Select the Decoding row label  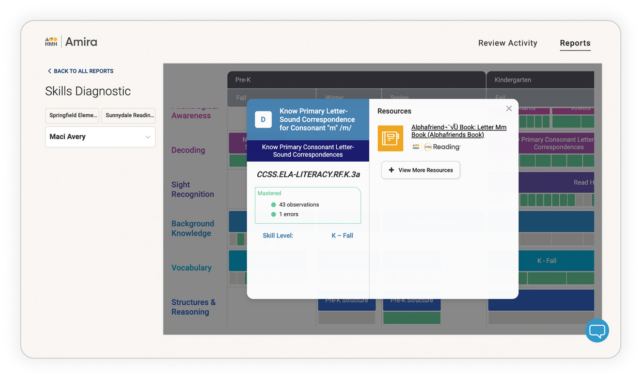click(188, 150)
